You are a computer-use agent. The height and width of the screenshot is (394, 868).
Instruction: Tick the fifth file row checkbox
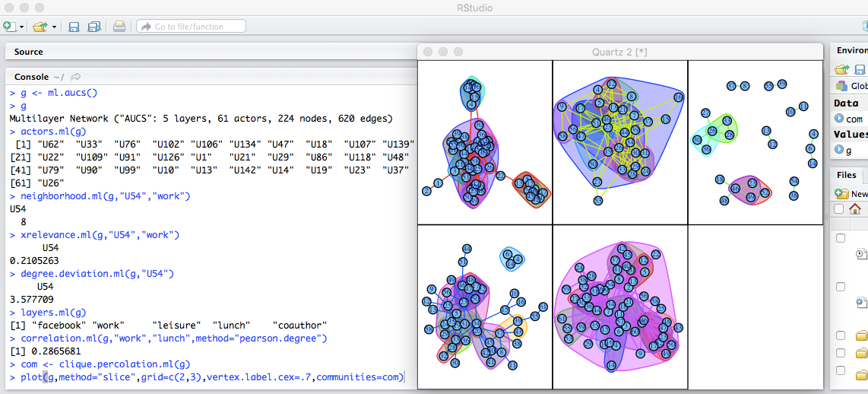(841, 370)
